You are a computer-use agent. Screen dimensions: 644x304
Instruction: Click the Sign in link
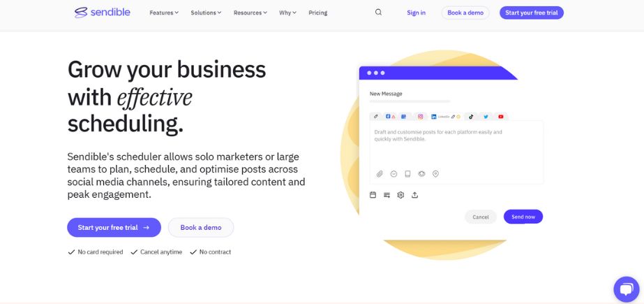(x=416, y=13)
